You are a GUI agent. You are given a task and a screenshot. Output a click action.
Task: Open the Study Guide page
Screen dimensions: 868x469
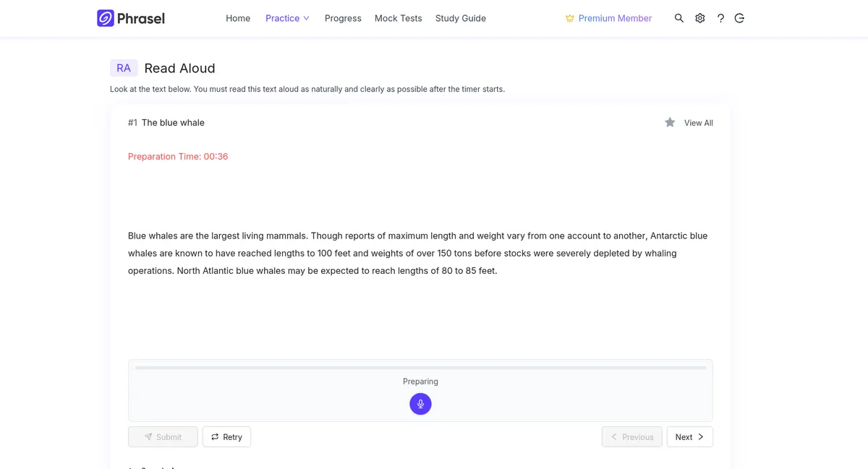click(x=461, y=18)
